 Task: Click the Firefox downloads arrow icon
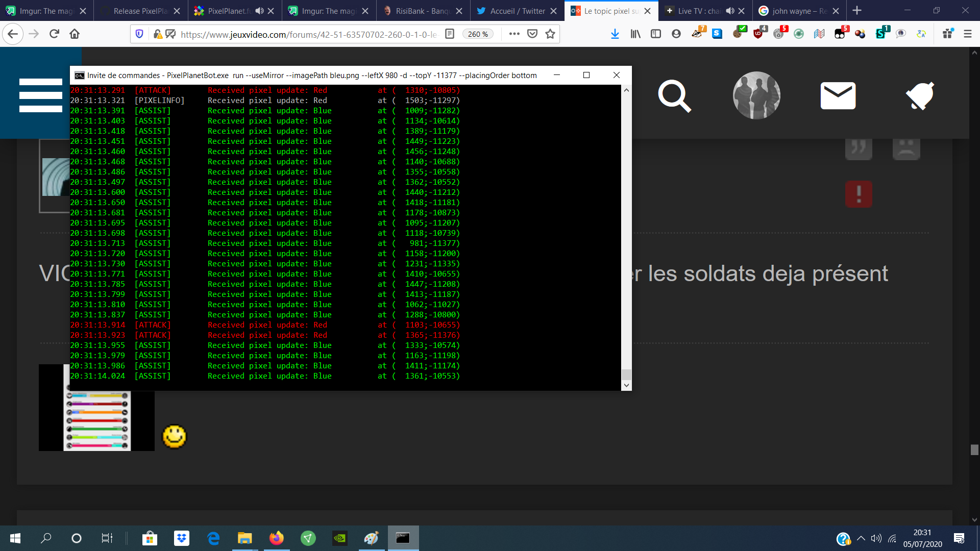point(615,34)
